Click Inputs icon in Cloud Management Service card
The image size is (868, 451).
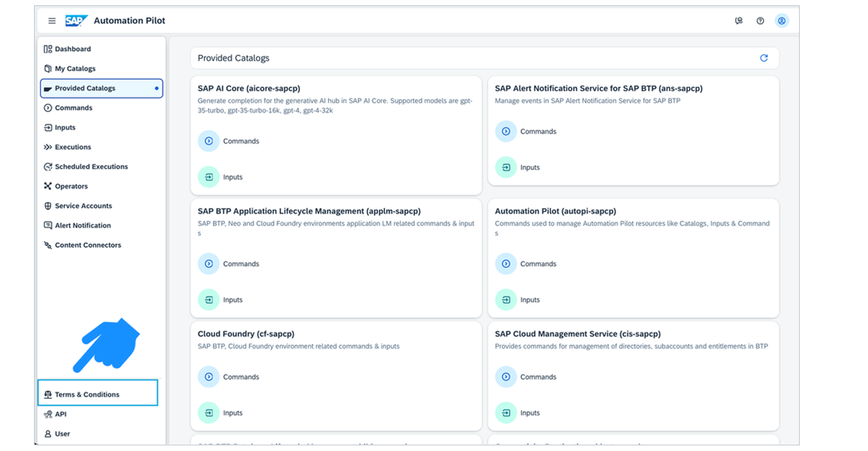click(506, 412)
